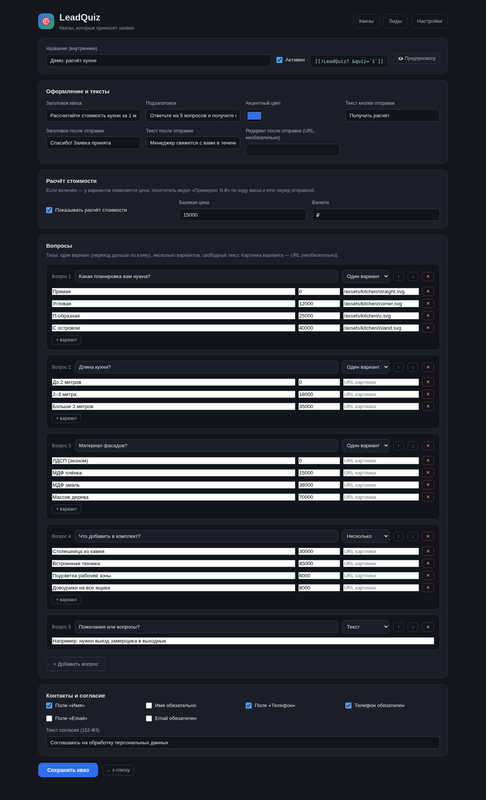Move Question 4 down with arrow icon
486x800 pixels.
(413, 537)
